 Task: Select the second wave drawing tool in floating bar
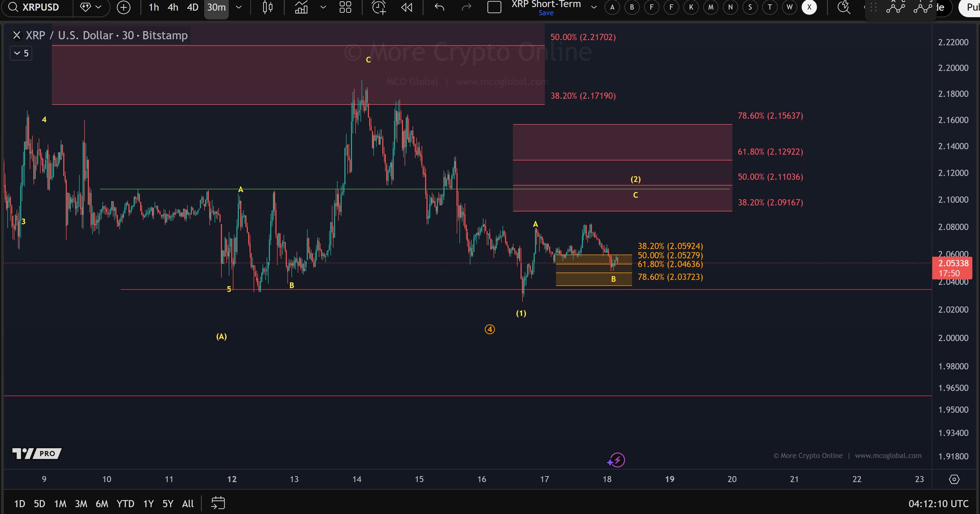point(922,7)
